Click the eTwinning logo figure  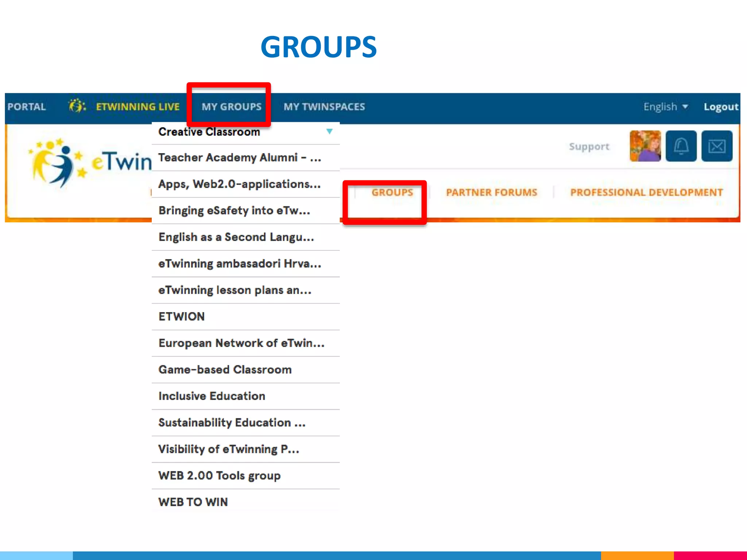[58, 162]
